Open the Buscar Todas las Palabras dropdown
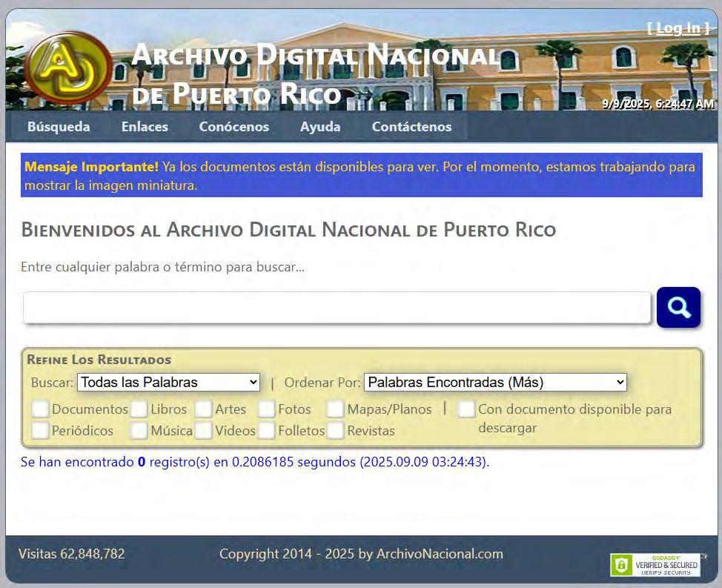This screenshot has height=588, width=722. 168,382
